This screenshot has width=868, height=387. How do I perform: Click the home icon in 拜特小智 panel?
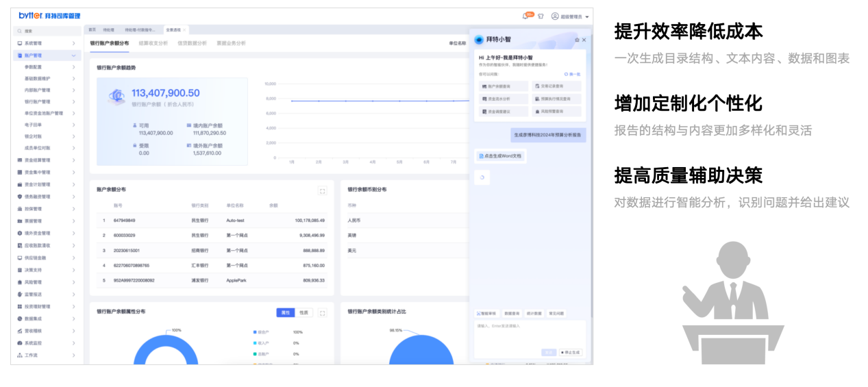click(577, 40)
